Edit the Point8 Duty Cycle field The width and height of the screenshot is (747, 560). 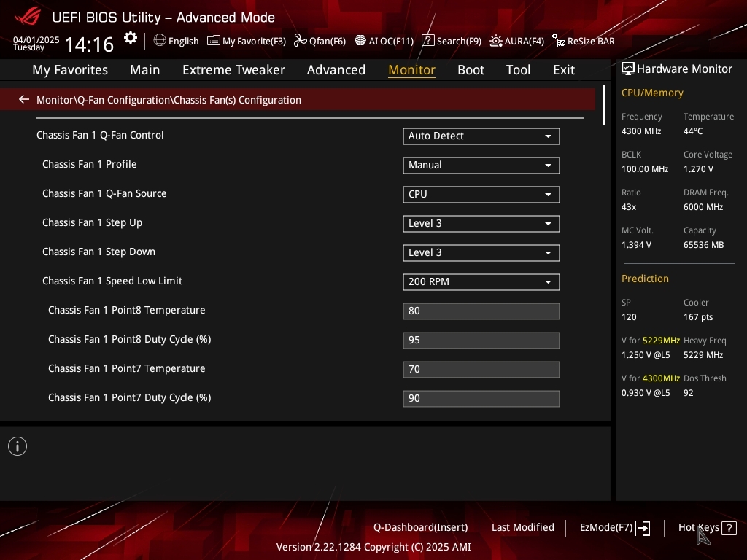(x=481, y=340)
